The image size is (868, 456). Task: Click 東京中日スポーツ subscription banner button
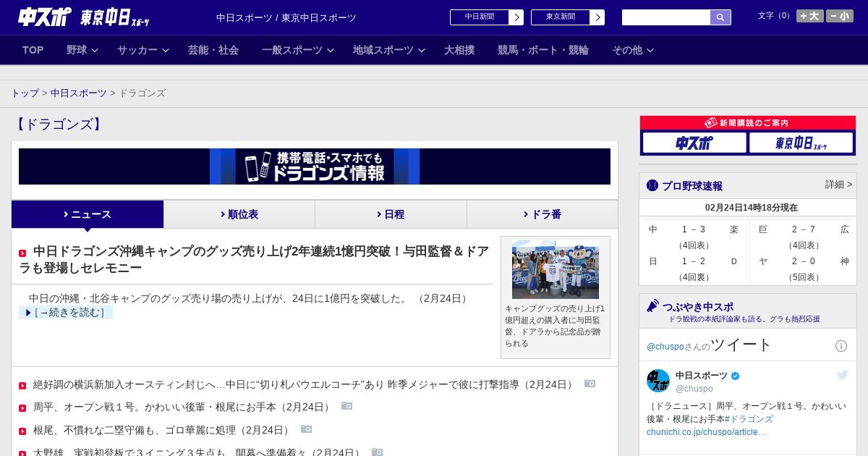pyautogui.click(x=801, y=143)
